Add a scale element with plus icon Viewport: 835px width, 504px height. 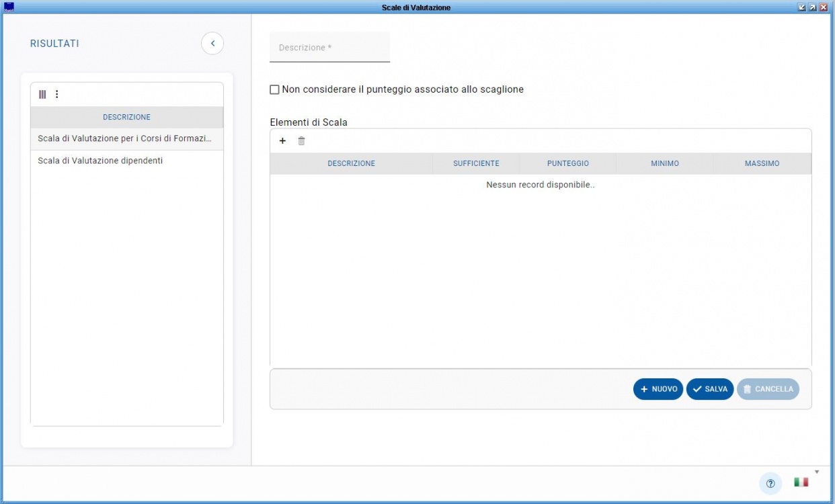(x=282, y=140)
